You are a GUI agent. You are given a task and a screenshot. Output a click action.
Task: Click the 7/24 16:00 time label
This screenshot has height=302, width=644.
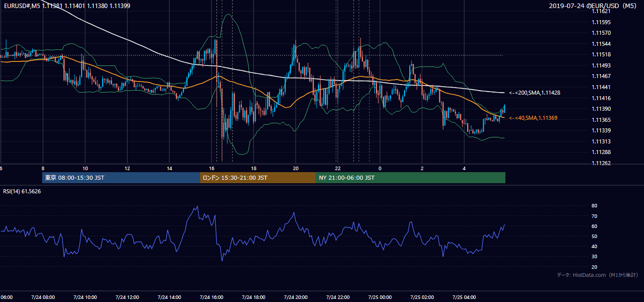click(211, 297)
